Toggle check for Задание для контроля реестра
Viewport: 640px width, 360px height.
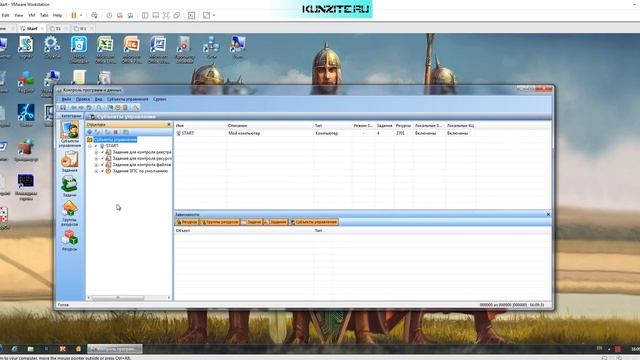pyautogui.click(x=102, y=152)
